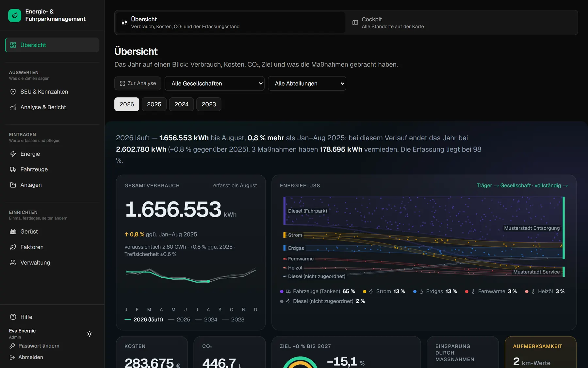This screenshot has width=588, height=368.
Task: Click the Abmelden logout entry
Action: pyautogui.click(x=26, y=357)
